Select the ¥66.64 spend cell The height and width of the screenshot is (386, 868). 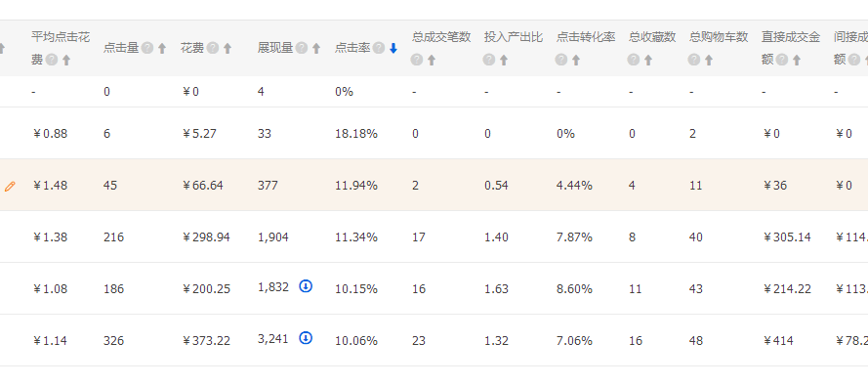[x=203, y=186]
